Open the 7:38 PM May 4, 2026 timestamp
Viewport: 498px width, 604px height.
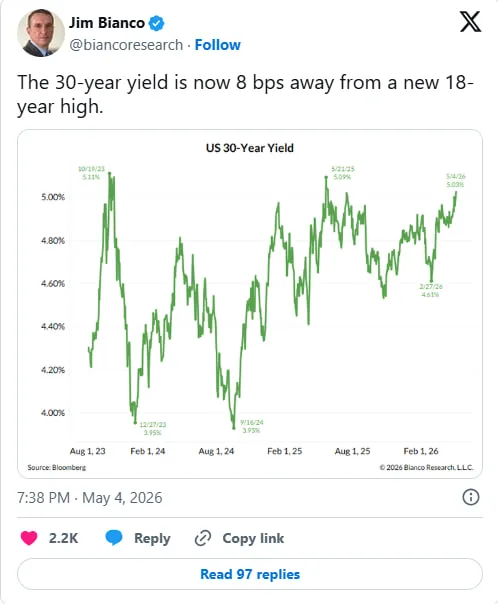click(x=90, y=498)
